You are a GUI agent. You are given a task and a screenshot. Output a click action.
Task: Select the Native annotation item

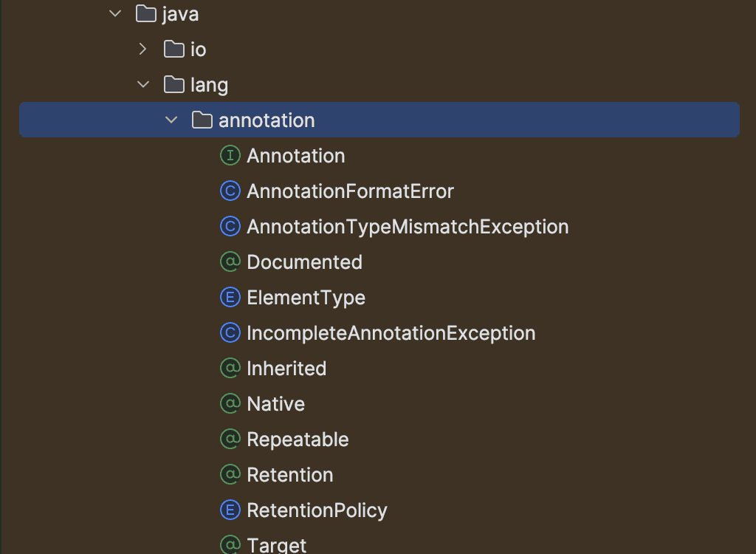(x=276, y=404)
